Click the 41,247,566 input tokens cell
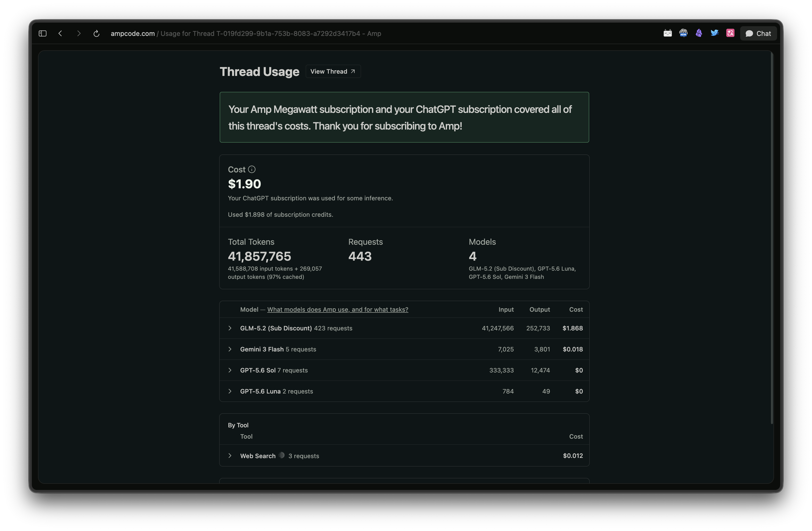812x531 pixels. coord(497,328)
